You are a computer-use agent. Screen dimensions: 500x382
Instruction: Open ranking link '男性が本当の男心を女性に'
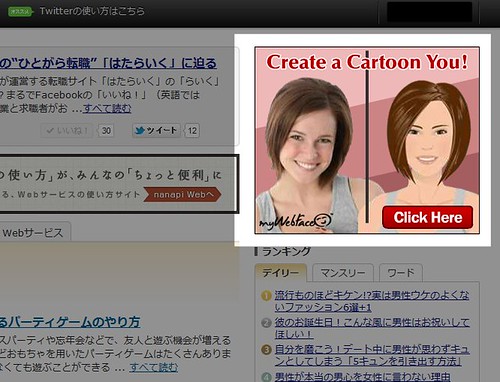click(362, 377)
